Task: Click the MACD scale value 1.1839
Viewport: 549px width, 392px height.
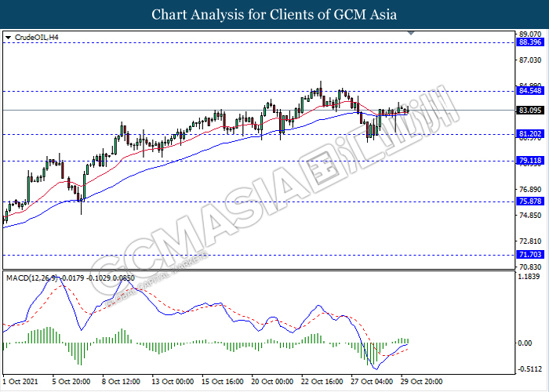Action: (x=530, y=277)
